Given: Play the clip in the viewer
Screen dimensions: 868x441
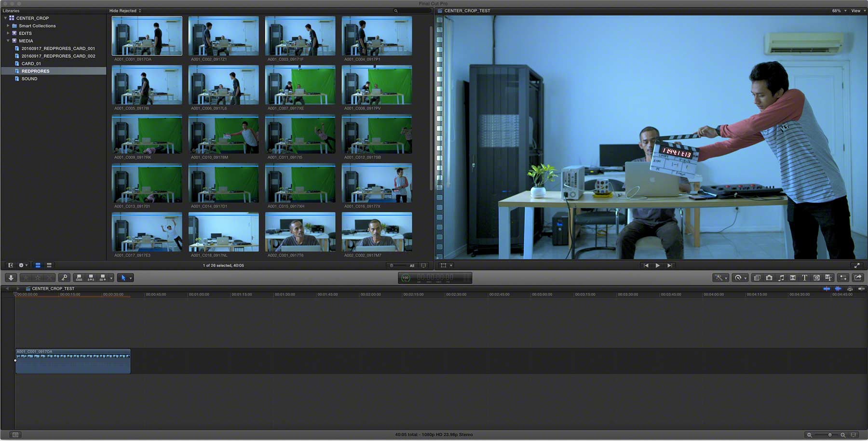Looking at the screenshot, I should 657,266.
